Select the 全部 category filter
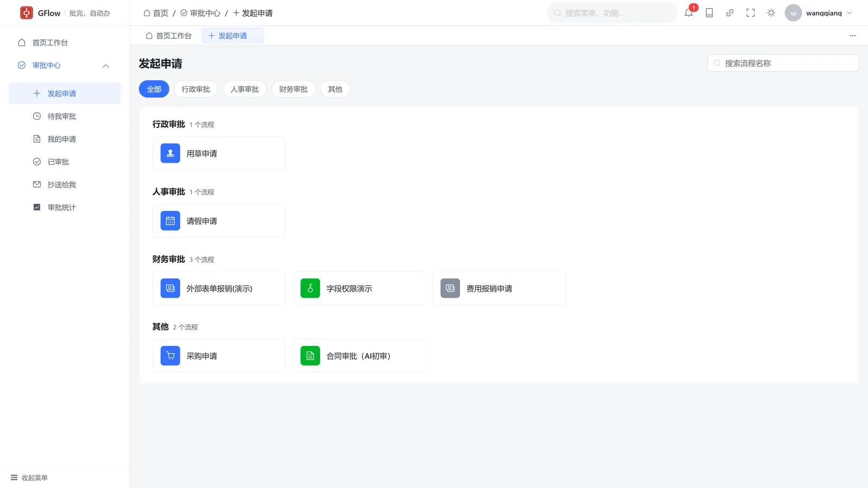868x488 pixels. [x=154, y=89]
